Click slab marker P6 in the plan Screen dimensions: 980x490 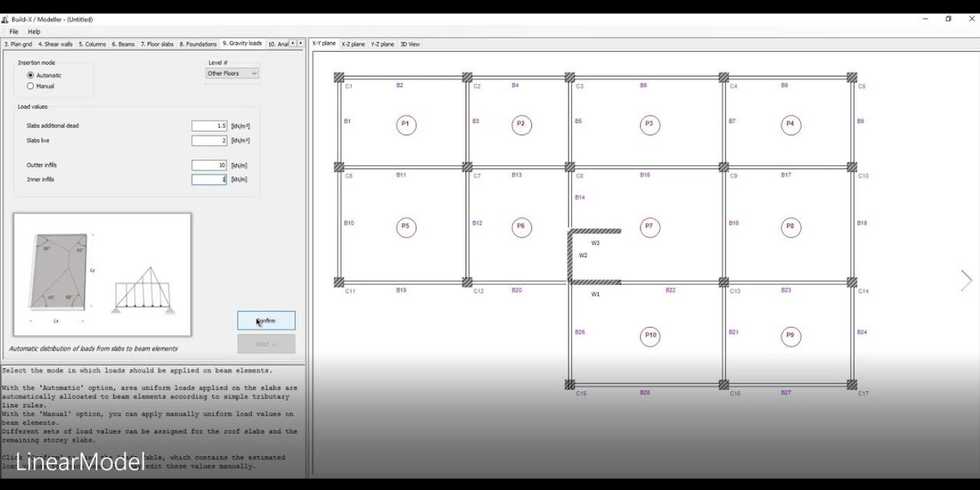(521, 227)
